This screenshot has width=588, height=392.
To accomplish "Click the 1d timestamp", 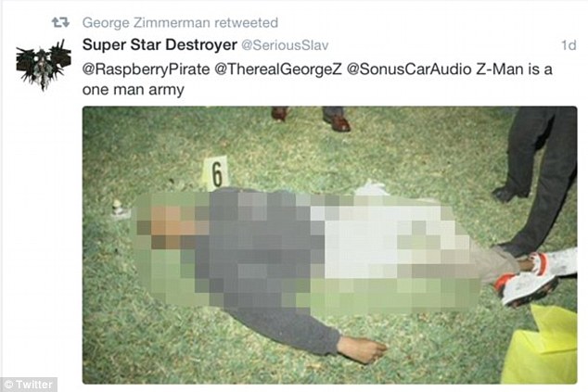I will 569,45.
